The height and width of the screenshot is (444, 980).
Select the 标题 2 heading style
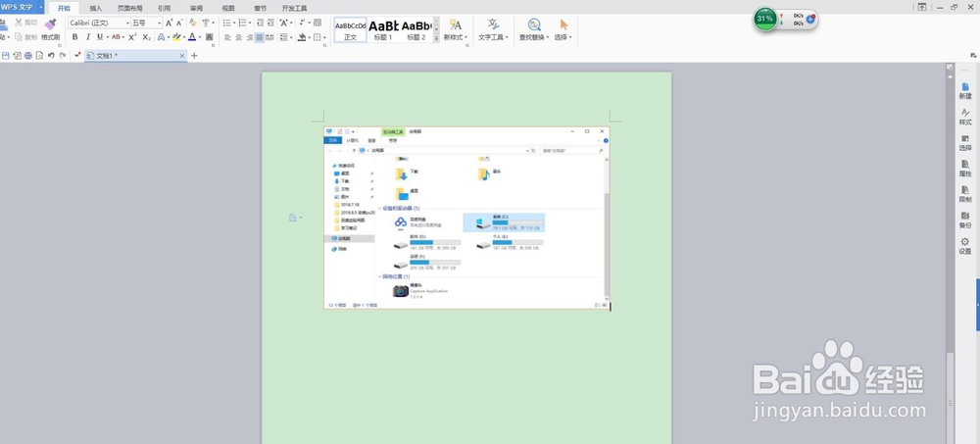click(x=416, y=30)
